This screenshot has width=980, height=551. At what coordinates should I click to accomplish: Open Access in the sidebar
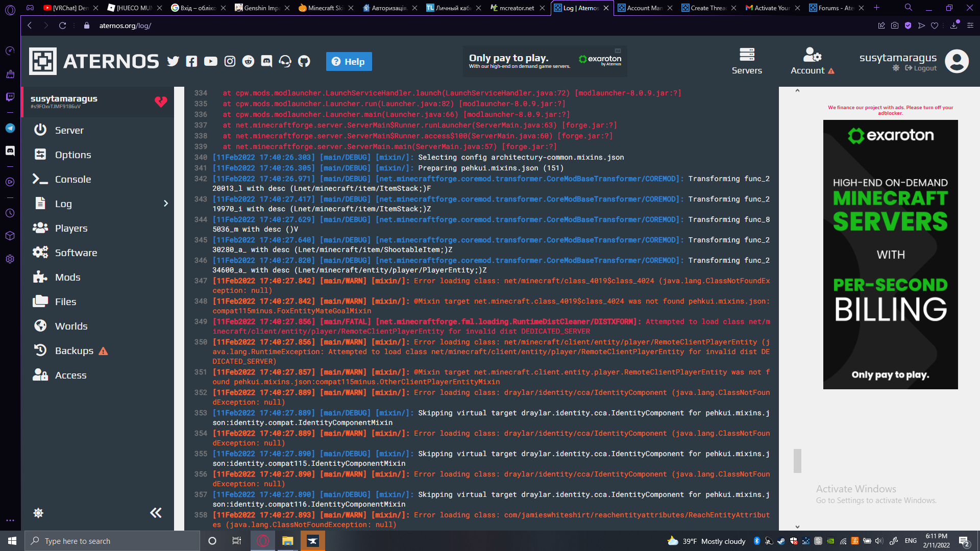point(97,375)
